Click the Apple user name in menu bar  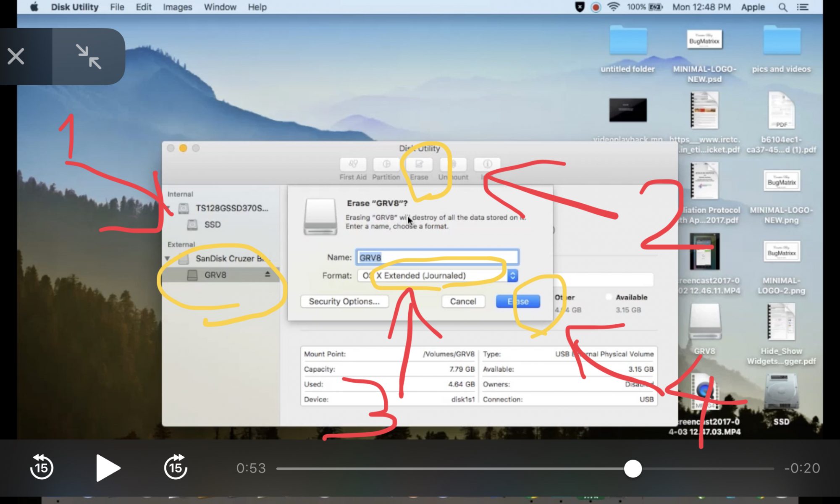[753, 7]
